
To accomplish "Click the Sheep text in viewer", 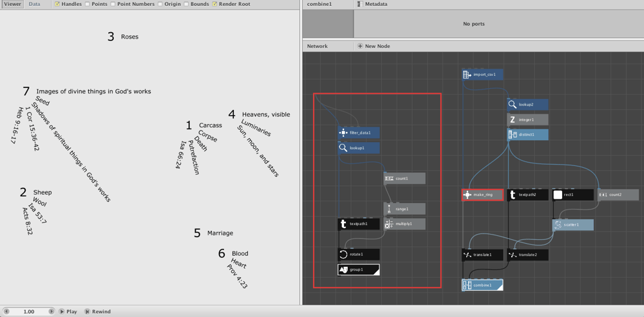I will coord(43,192).
